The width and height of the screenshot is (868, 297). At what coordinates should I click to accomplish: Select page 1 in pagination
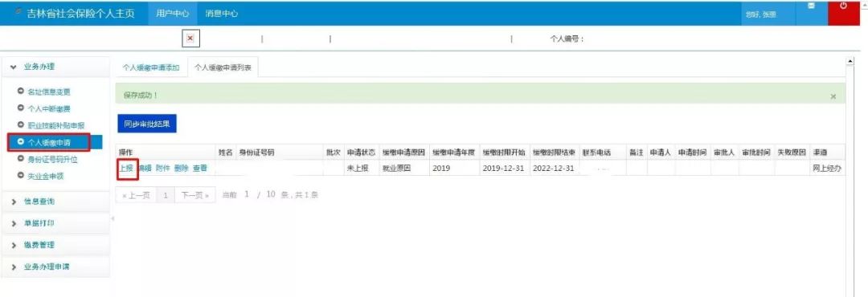(x=166, y=195)
